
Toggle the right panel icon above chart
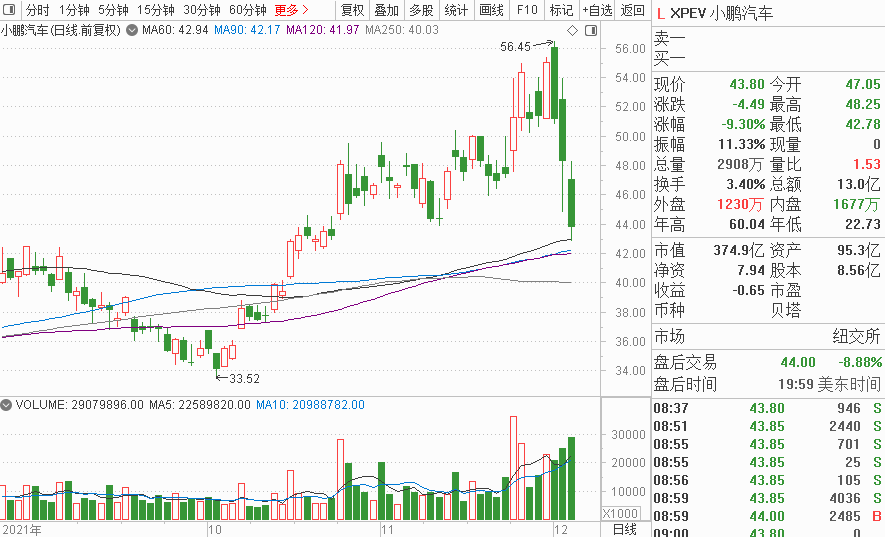coord(591,30)
